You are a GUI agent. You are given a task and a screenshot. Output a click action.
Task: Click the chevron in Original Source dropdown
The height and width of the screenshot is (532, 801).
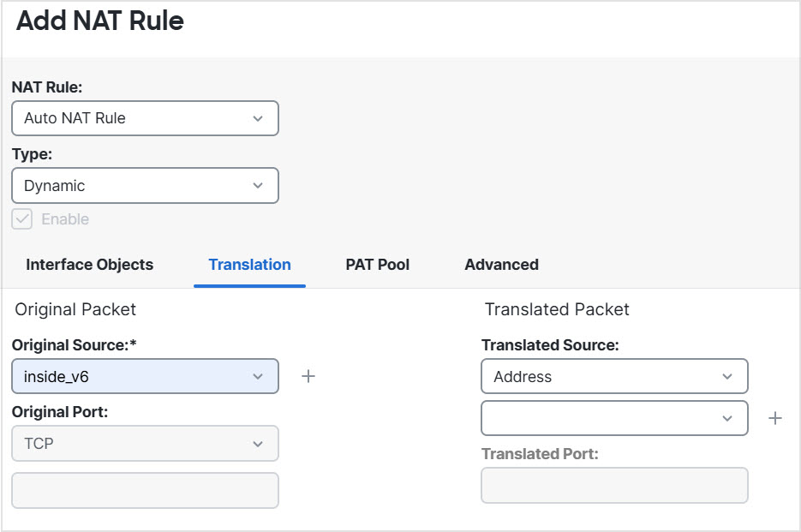tap(258, 376)
